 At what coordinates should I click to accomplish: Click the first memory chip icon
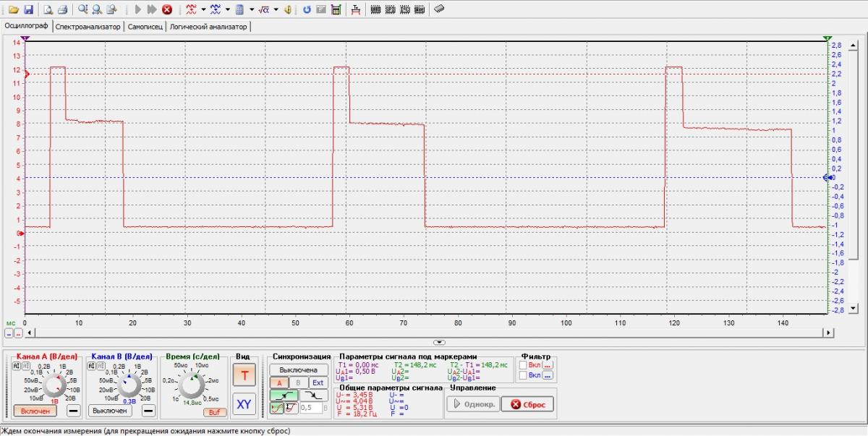(x=375, y=9)
